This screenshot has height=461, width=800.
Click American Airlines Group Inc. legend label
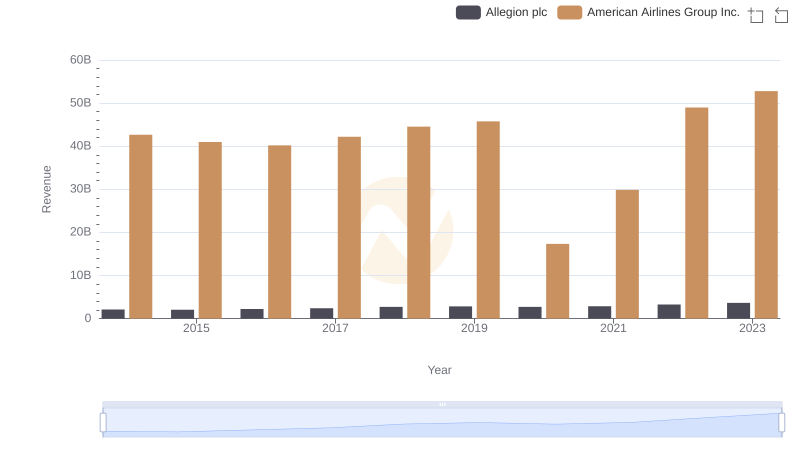(x=663, y=12)
